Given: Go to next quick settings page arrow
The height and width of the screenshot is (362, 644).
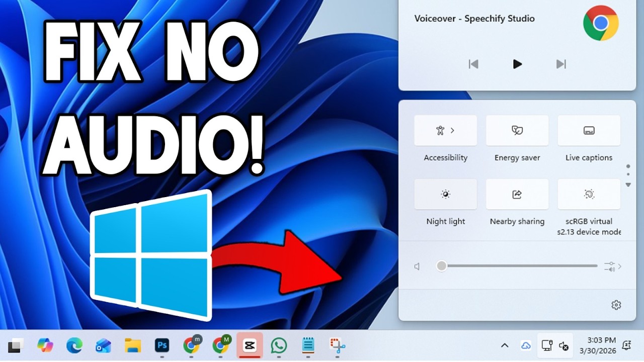Looking at the screenshot, I should (628, 185).
